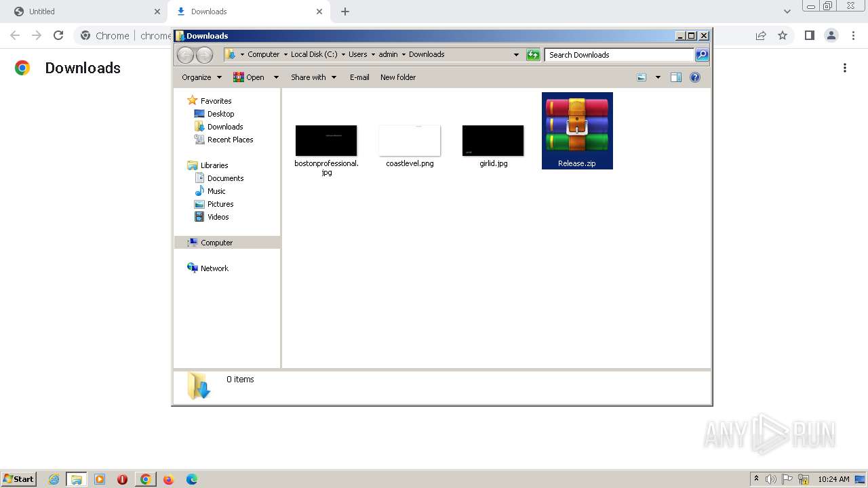Screen dimensions: 868x488
Task: Go back in Chrome
Action: (15, 35)
